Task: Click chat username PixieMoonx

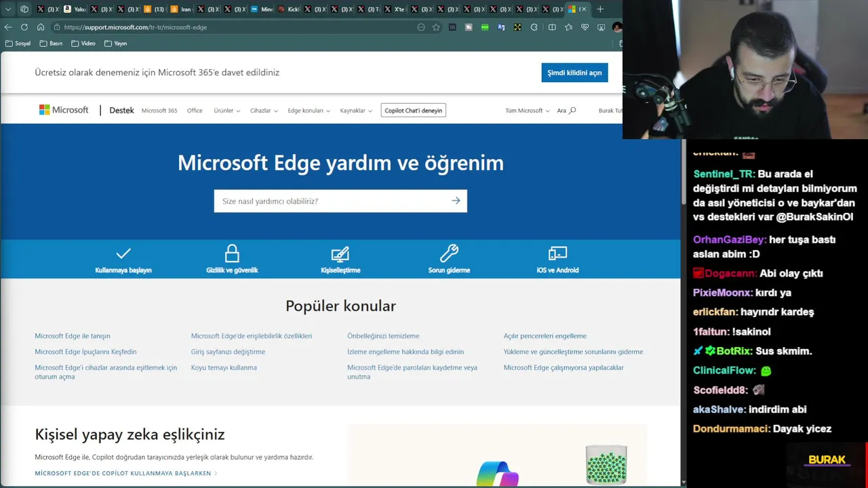Action: tap(722, 293)
